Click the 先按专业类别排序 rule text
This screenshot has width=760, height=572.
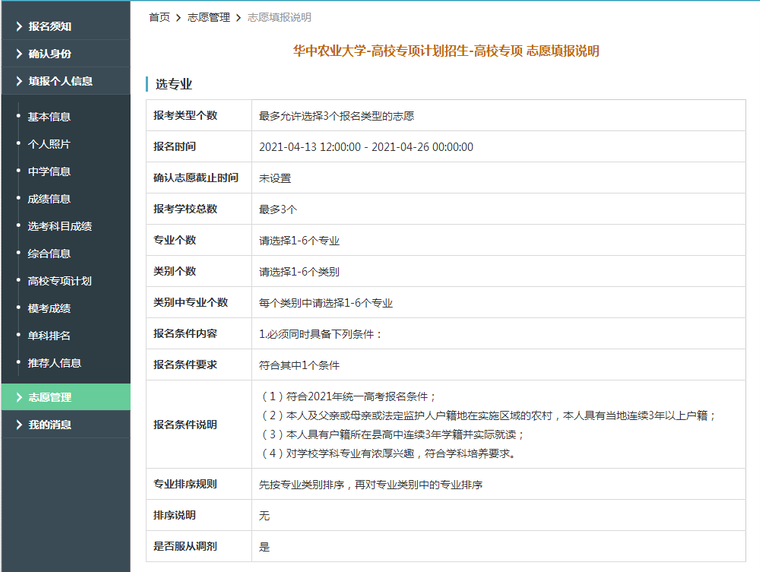tap(371, 485)
